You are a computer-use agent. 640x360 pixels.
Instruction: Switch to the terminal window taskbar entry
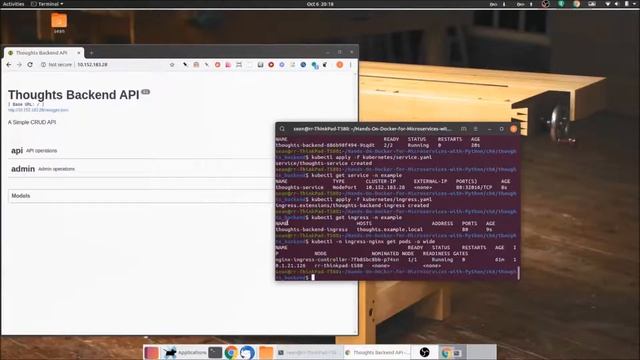(308, 352)
